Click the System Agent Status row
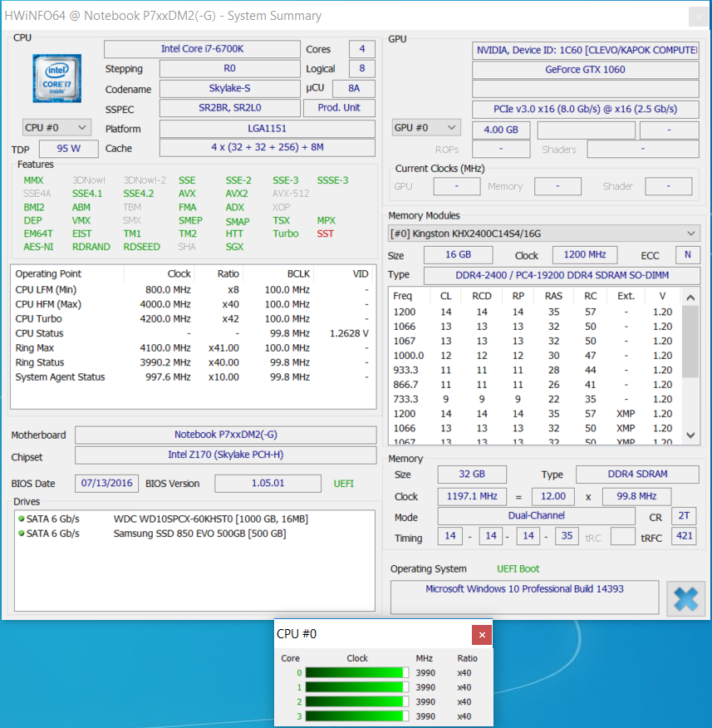712x728 pixels. (193, 377)
